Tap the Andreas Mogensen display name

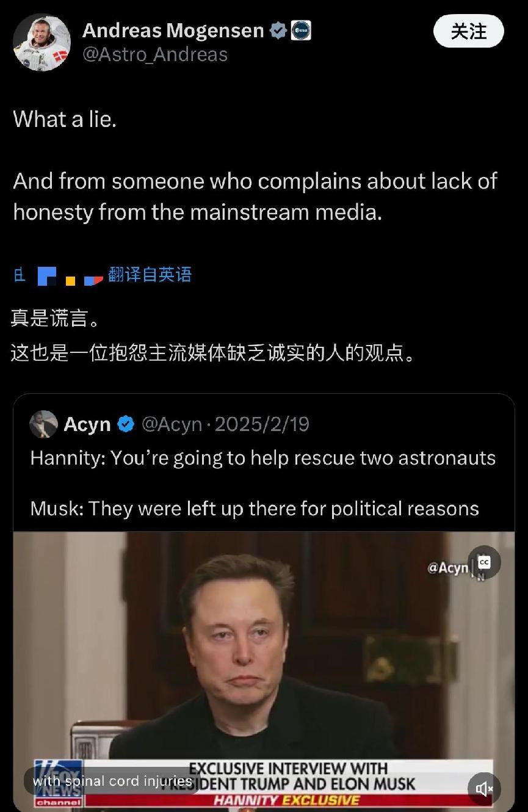pyautogui.click(x=173, y=30)
